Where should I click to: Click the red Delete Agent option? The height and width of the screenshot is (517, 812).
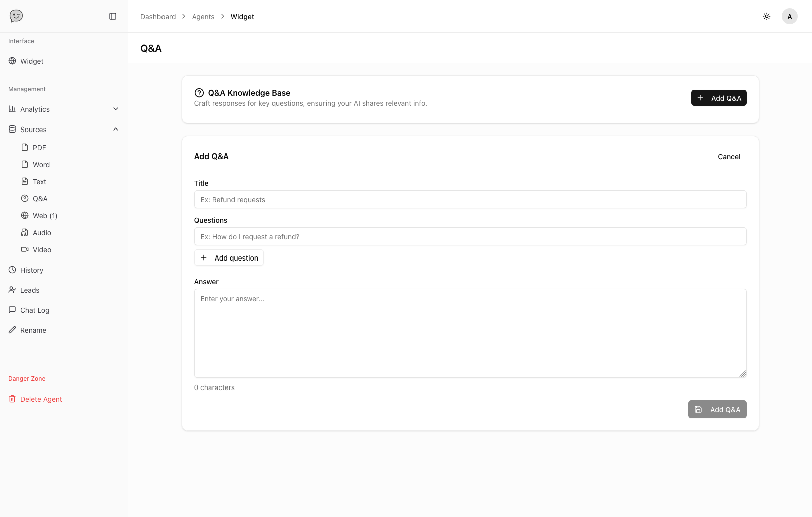(41, 399)
